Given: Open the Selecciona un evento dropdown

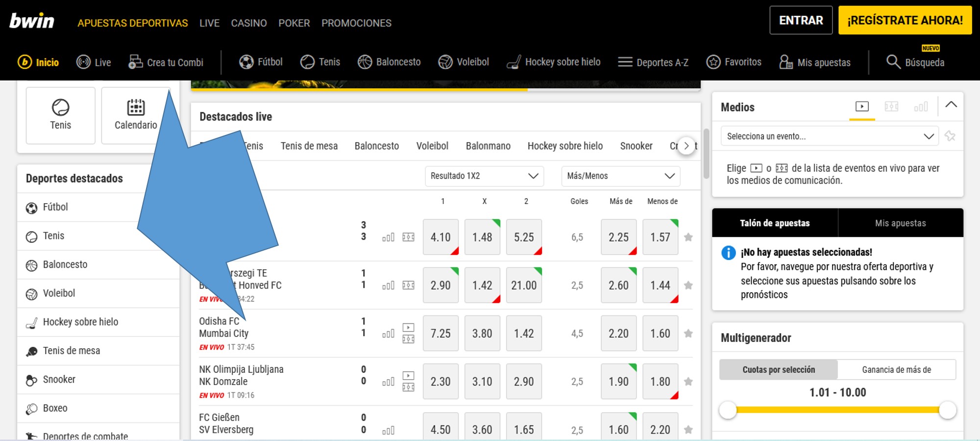Looking at the screenshot, I should point(830,136).
